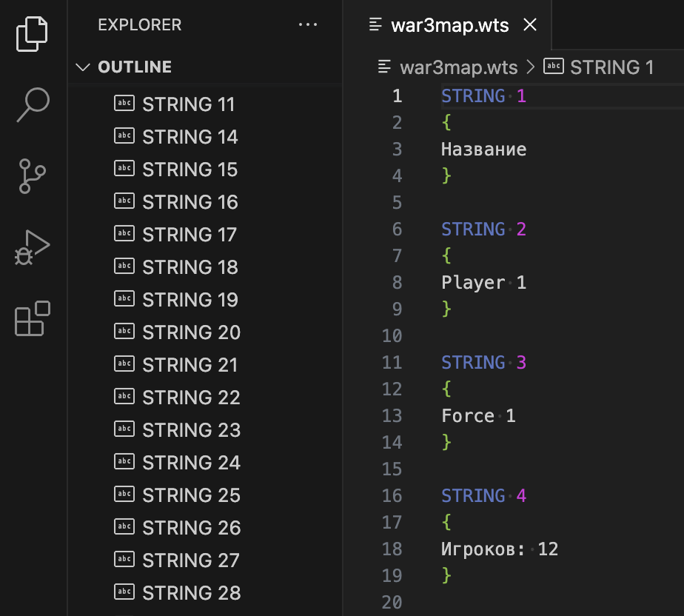The width and height of the screenshot is (684, 616).
Task: Jump to STRING 28 outline entry
Action: pyautogui.click(x=191, y=593)
